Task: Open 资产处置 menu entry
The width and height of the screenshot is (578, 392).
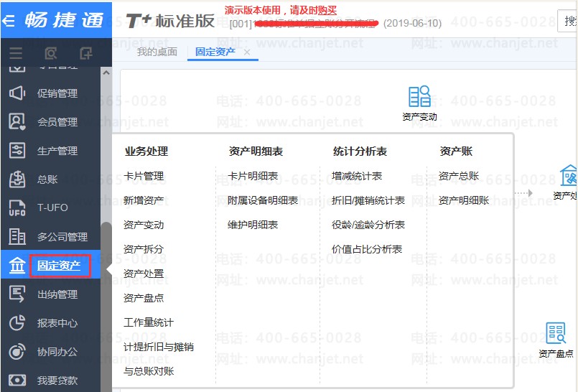Action: coord(144,274)
